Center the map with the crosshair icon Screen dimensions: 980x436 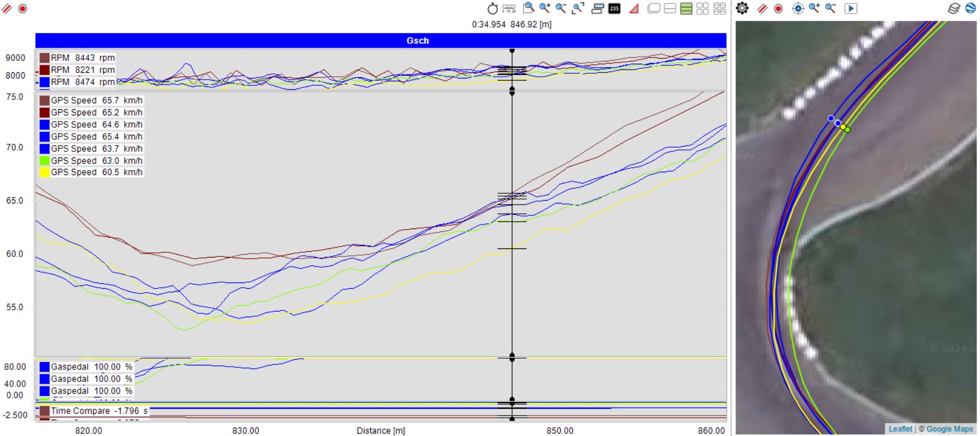pos(798,9)
